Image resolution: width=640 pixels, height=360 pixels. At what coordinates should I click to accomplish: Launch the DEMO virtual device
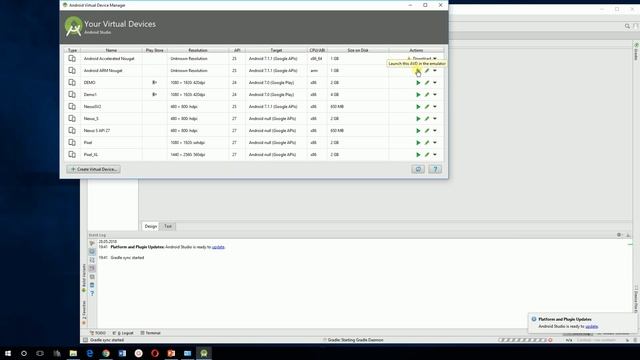(418, 83)
